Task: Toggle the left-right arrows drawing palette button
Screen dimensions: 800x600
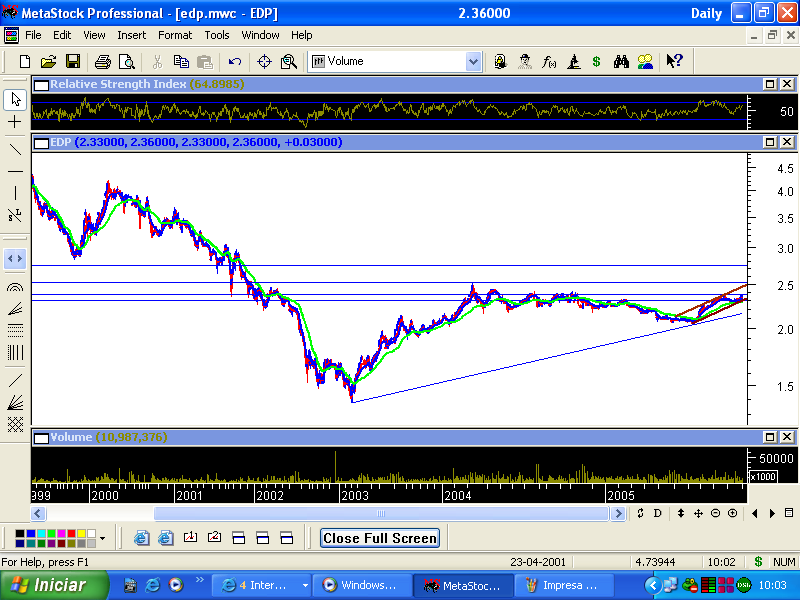Action: pos(15,259)
